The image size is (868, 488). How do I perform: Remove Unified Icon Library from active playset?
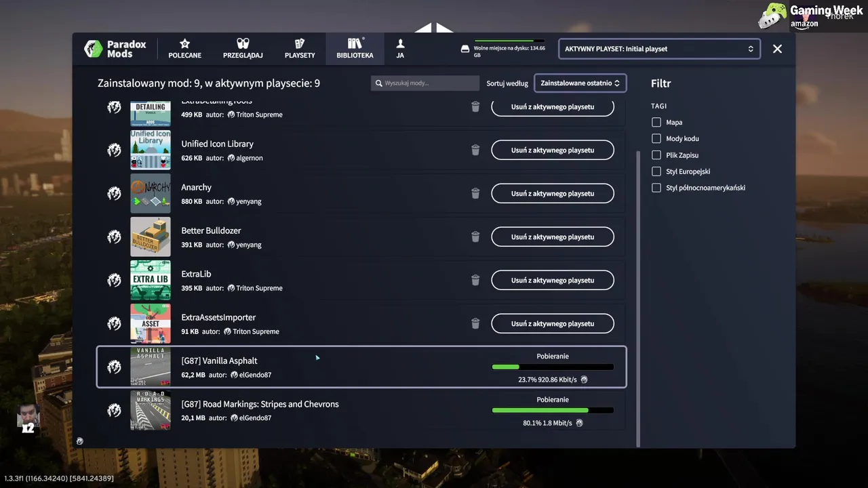click(553, 150)
